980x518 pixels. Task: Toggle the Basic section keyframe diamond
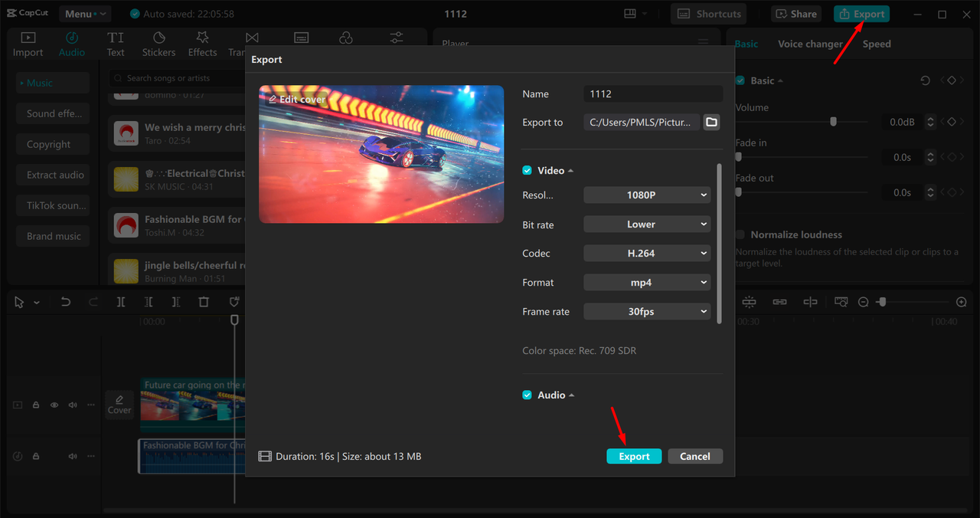pyautogui.click(x=952, y=80)
